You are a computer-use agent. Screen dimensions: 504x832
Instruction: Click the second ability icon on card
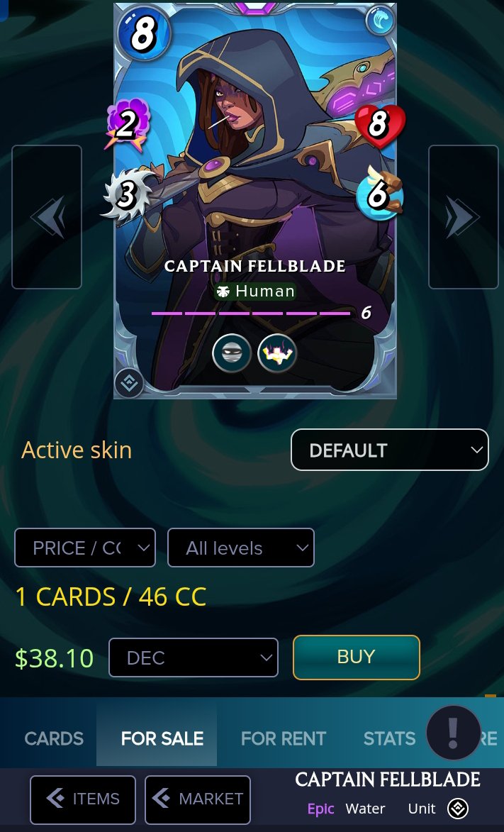pyautogui.click(x=277, y=353)
